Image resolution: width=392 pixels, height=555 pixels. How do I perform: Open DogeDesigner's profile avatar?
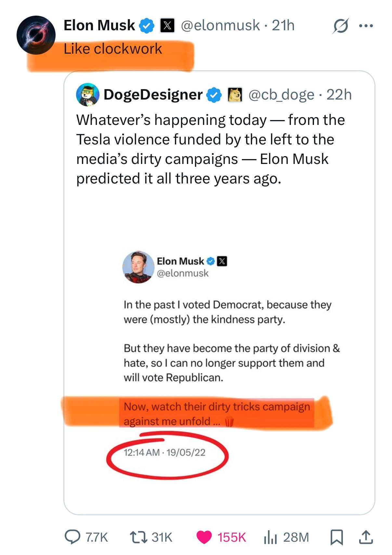87,95
